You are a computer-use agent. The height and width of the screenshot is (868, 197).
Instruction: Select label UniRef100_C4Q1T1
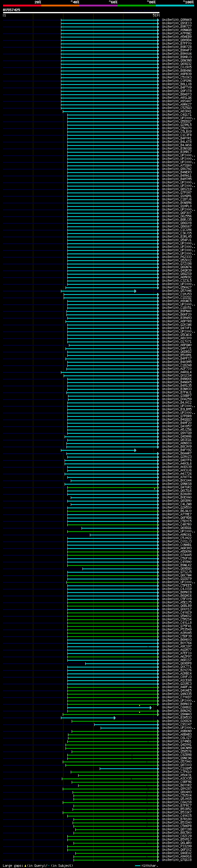pyautogui.click(x=176, y=115)
